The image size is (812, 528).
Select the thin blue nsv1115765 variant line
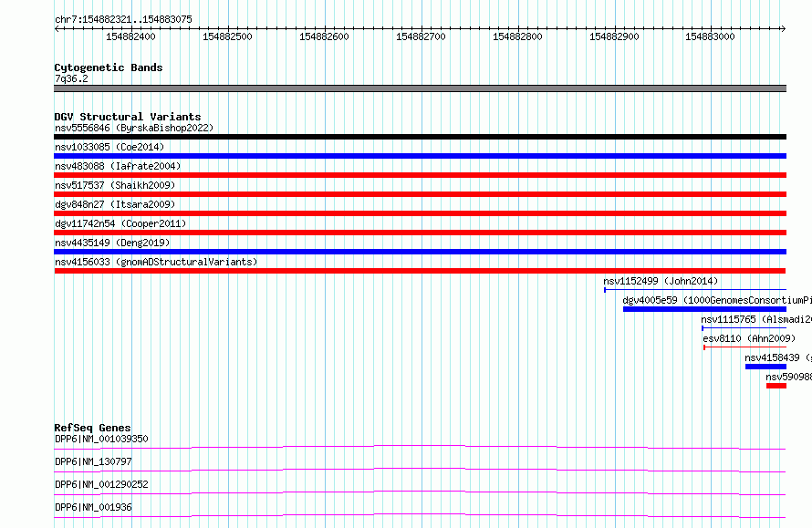[744, 328]
